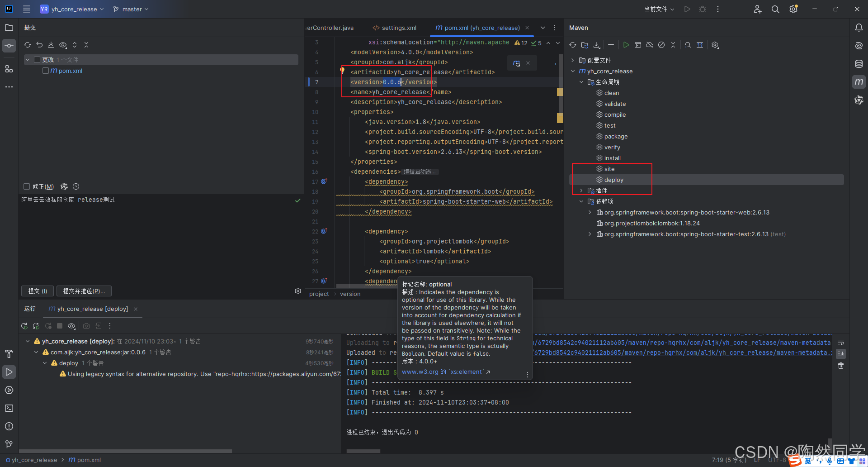
Task: Collapse the 生命周期 lifecycle node
Action: pos(581,82)
